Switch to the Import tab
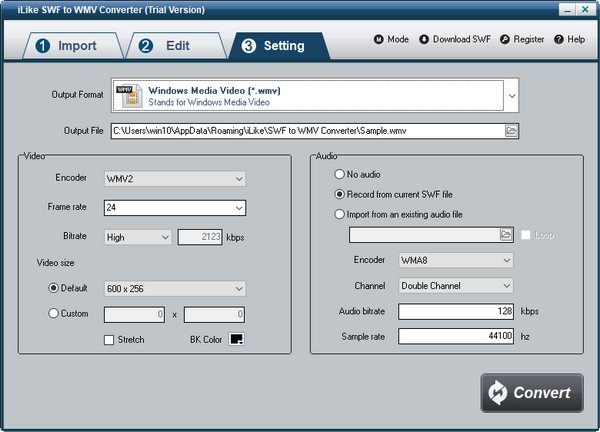 (x=67, y=46)
